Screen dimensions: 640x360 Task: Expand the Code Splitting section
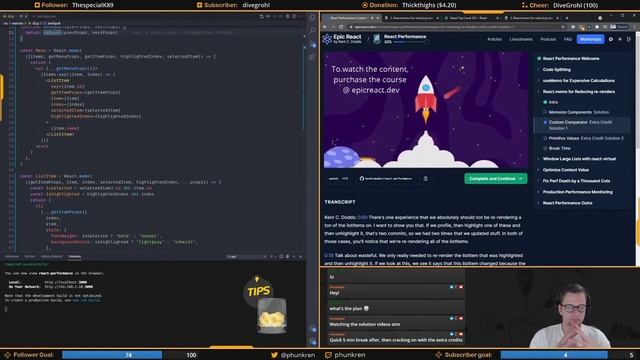pos(557,70)
